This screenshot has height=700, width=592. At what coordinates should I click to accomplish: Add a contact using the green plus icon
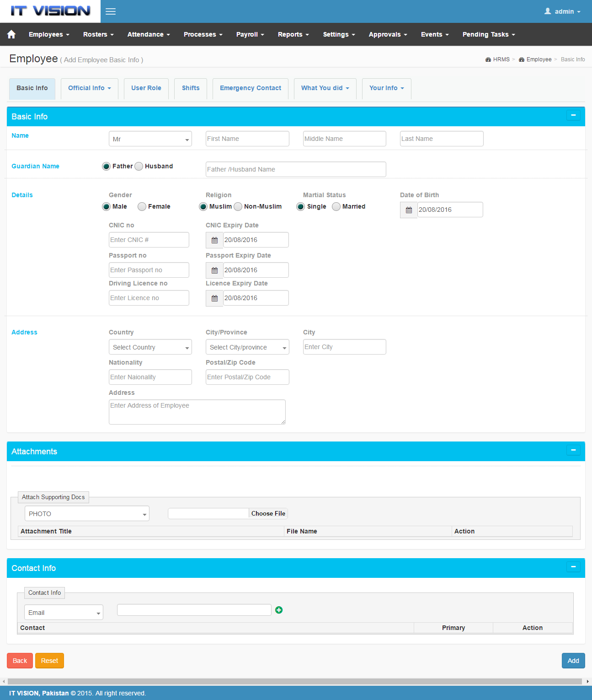[279, 610]
